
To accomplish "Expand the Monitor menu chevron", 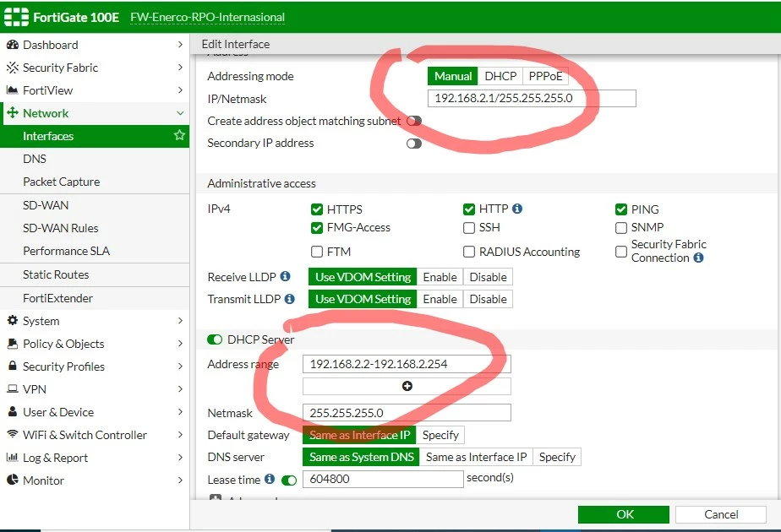I will (x=180, y=480).
